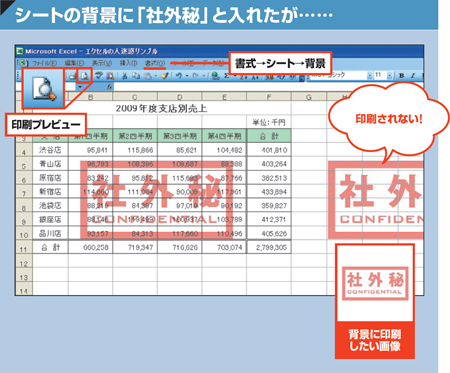Click the Copy icon in toolbar
450x373 pixels.
[136, 76]
